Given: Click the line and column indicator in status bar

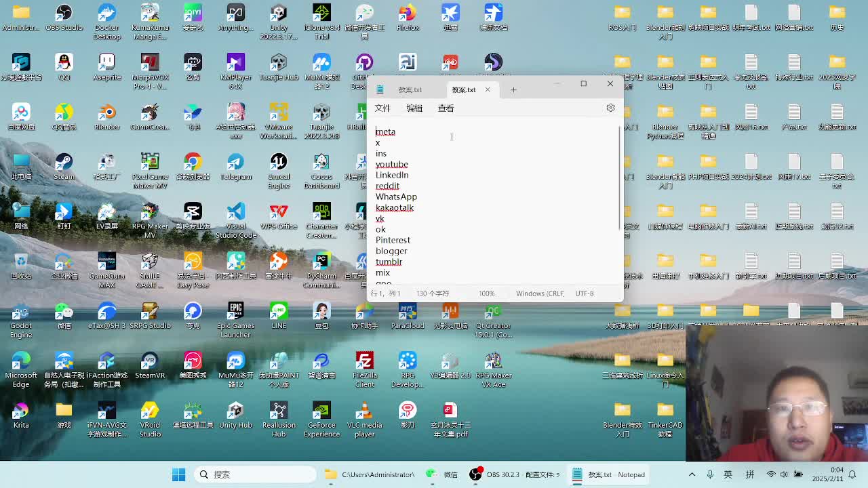Looking at the screenshot, I should coord(385,293).
